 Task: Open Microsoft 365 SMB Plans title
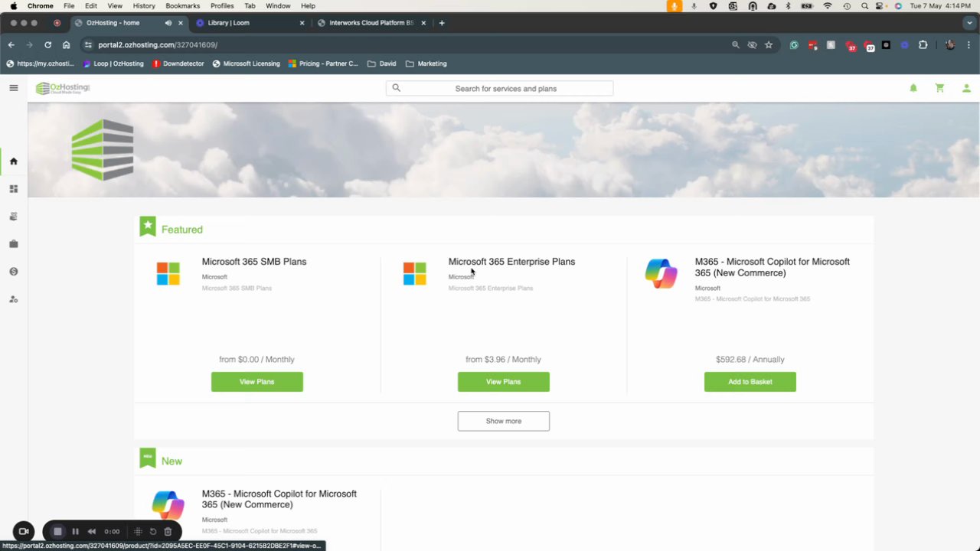click(x=254, y=262)
